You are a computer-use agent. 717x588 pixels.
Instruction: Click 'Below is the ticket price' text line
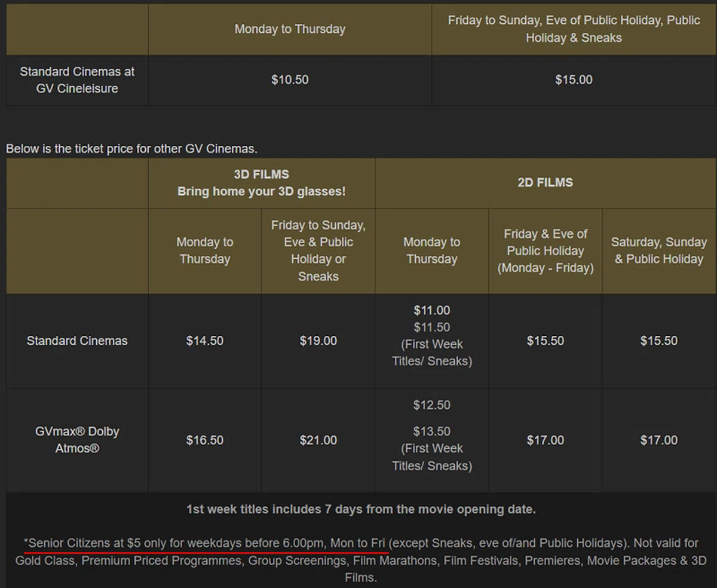(131, 148)
